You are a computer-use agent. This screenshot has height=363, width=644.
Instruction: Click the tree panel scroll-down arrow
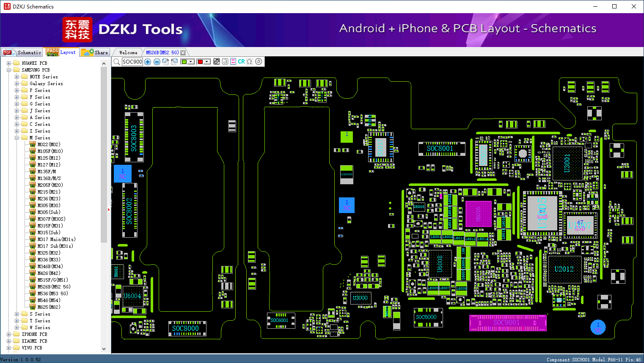[104, 349]
